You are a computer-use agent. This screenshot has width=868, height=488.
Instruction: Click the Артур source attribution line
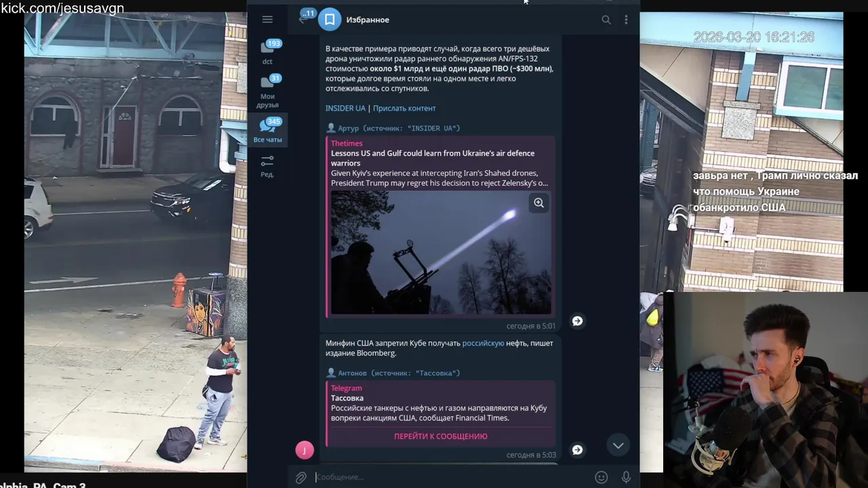click(393, 128)
